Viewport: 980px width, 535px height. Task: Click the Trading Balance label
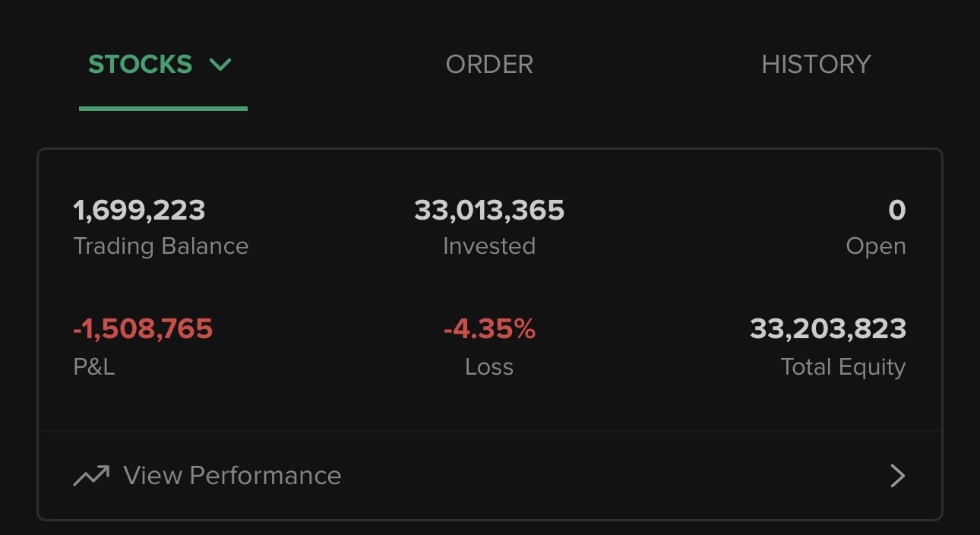pos(161,246)
